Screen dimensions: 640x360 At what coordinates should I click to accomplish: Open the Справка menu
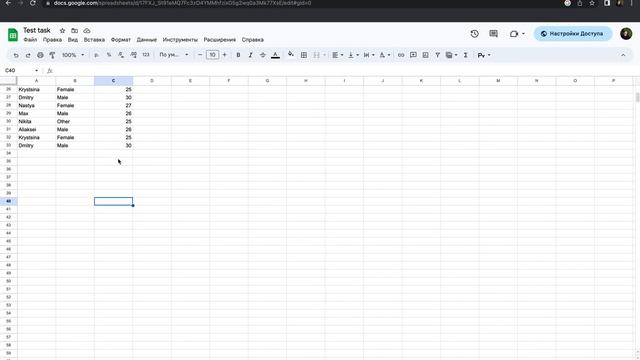click(x=253, y=40)
